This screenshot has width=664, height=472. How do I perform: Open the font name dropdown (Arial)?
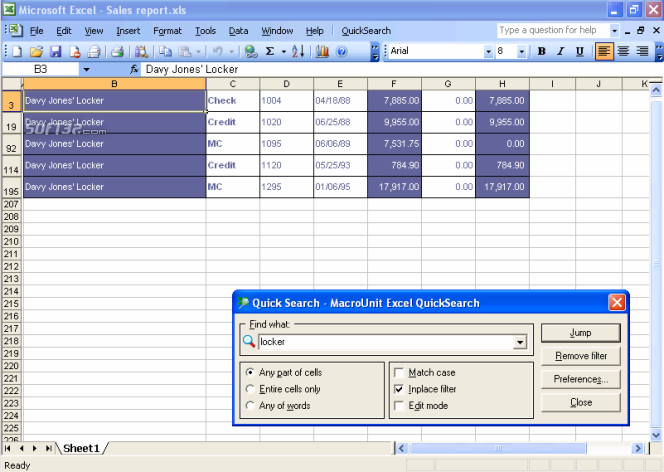pyautogui.click(x=488, y=52)
